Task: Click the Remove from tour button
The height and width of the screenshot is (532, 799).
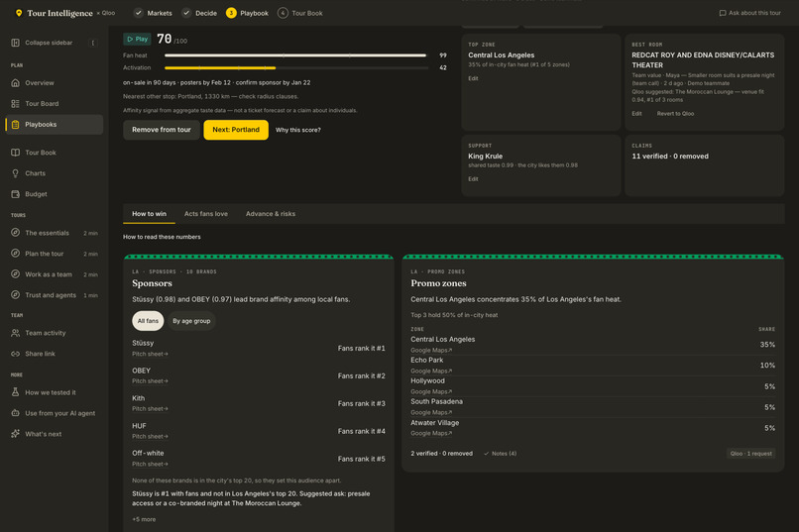Action: [162, 130]
